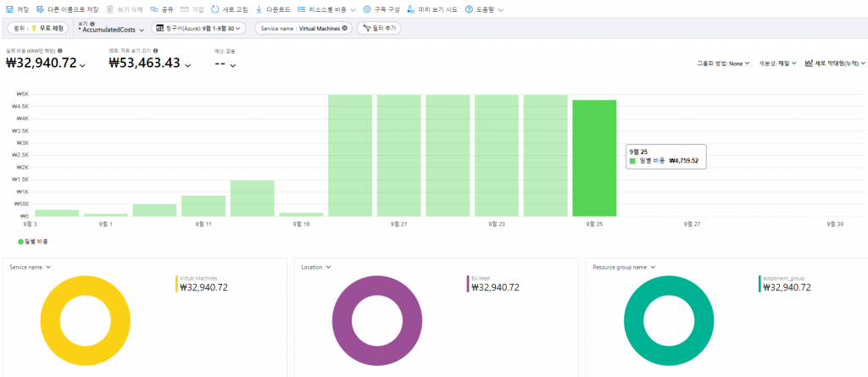The height and width of the screenshot is (377, 868).
Task: Open the 세분성: 매일 granularity dropdown
Action: 778,64
